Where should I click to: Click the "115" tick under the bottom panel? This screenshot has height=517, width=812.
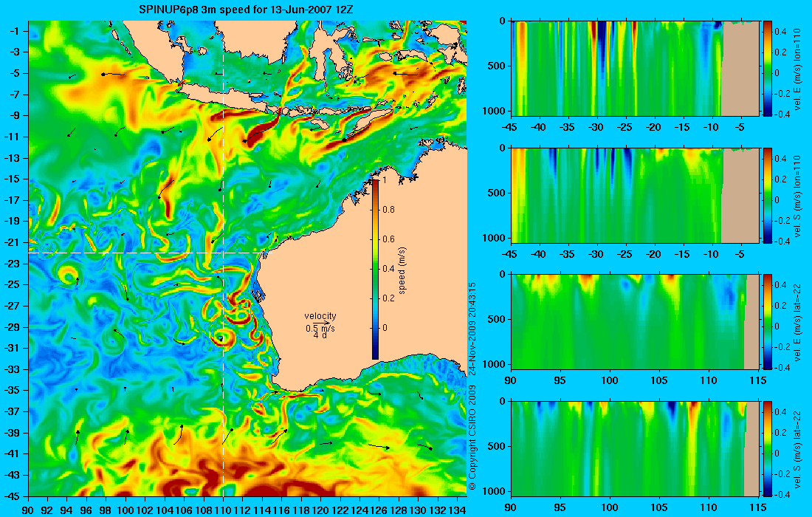coord(759,507)
